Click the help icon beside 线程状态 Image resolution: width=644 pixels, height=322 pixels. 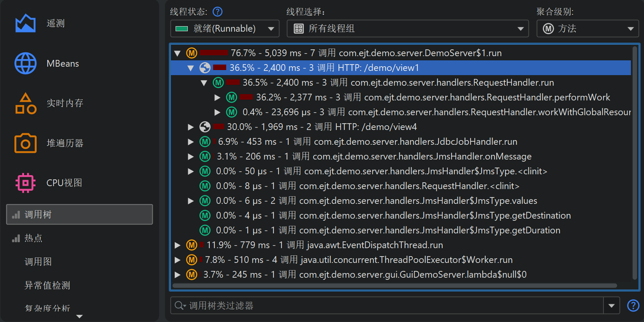coord(217,11)
